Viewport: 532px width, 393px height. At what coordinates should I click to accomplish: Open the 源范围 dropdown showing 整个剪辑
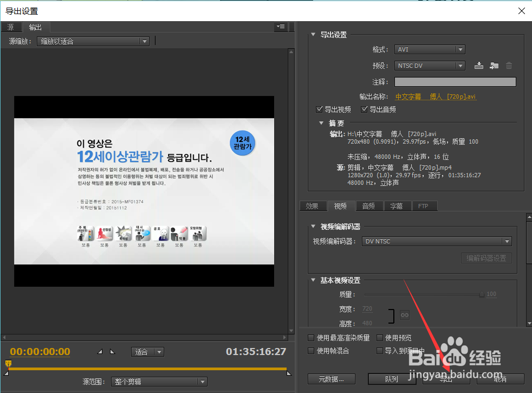coord(159,382)
